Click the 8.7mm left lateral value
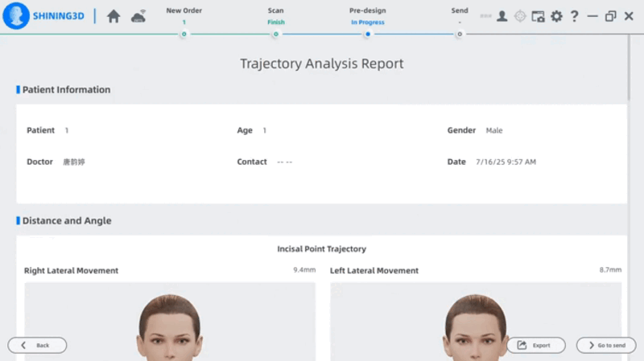The image size is (644, 361). click(x=610, y=270)
